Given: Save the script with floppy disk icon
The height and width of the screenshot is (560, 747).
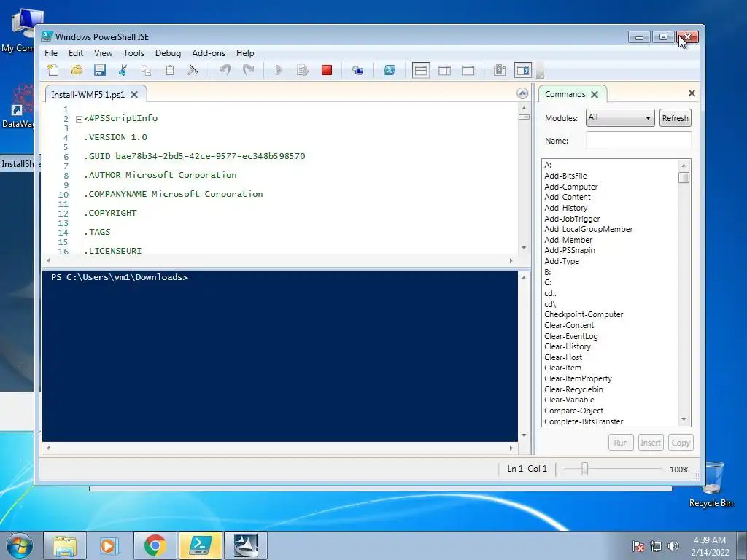Looking at the screenshot, I should pos(99,71).
